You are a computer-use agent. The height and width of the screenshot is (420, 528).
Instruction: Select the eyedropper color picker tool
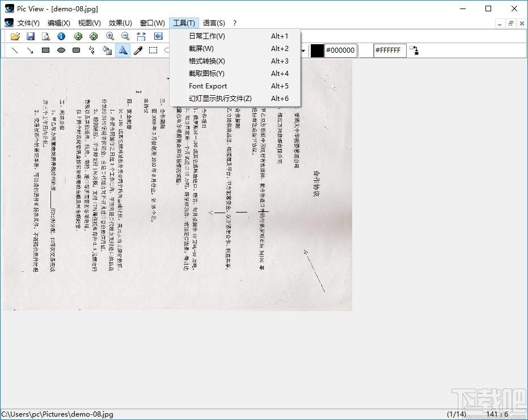click(x=138, y=50)
